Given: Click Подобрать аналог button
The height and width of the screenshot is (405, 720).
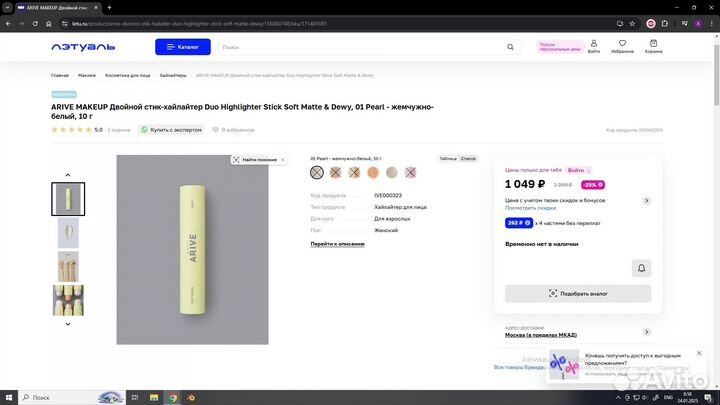Looking at the screenshot, I should [578, 293].
